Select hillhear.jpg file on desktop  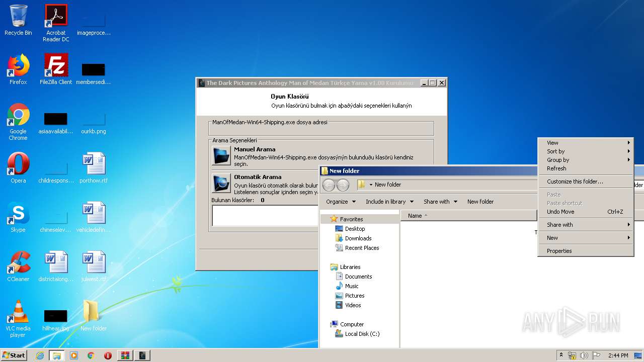56,320
